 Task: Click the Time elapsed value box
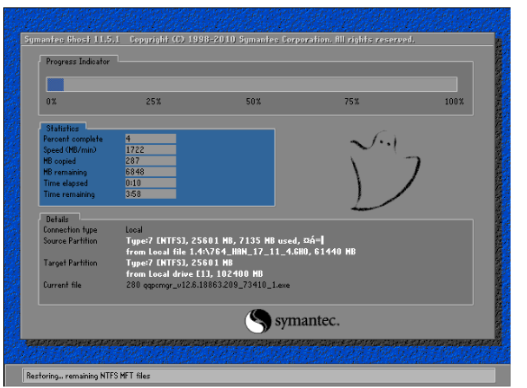151,183
